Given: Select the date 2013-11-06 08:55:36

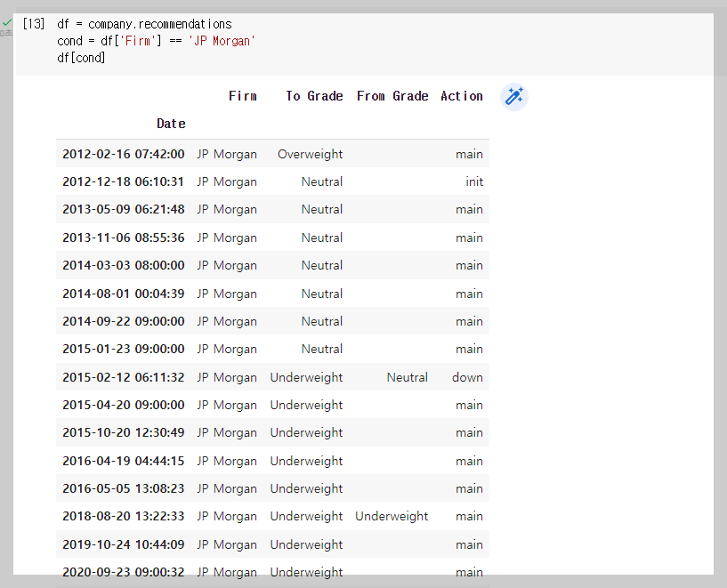Looking at the screenshot, I should click(x=124, y=238).
